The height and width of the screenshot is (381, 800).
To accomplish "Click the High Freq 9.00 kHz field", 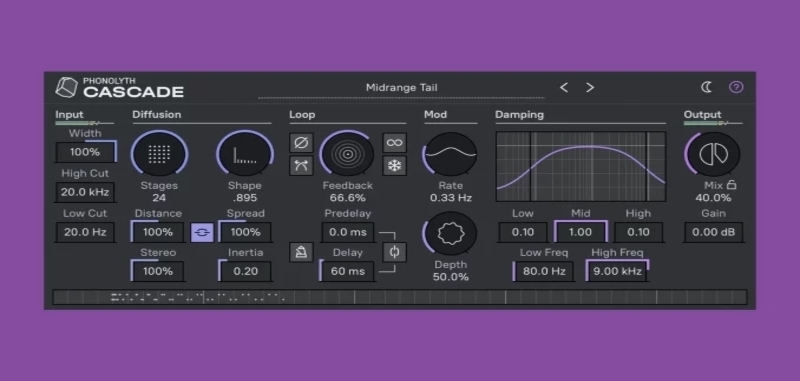I will [617, 271].
